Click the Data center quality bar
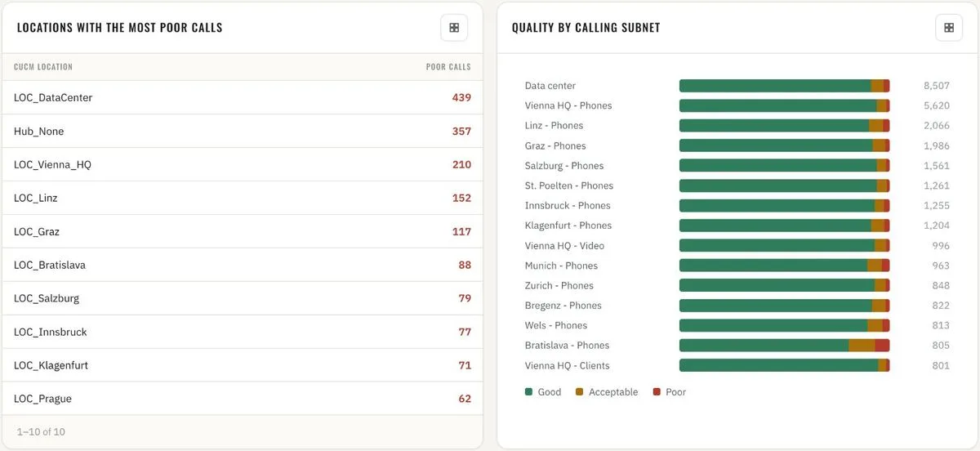 [x=784, y=86]
